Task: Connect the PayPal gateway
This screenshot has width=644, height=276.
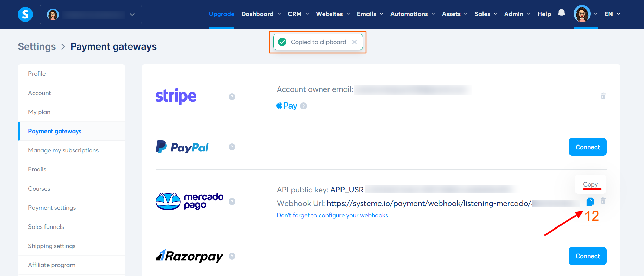Action: tap(588, 147)
